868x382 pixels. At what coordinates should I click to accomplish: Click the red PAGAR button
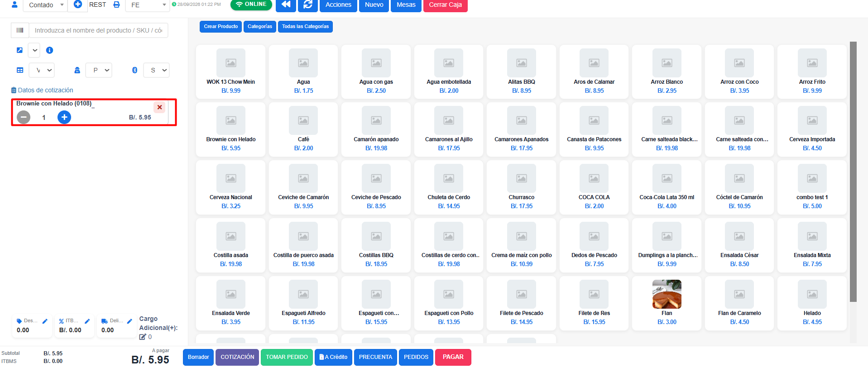click(x=453, y=357)
